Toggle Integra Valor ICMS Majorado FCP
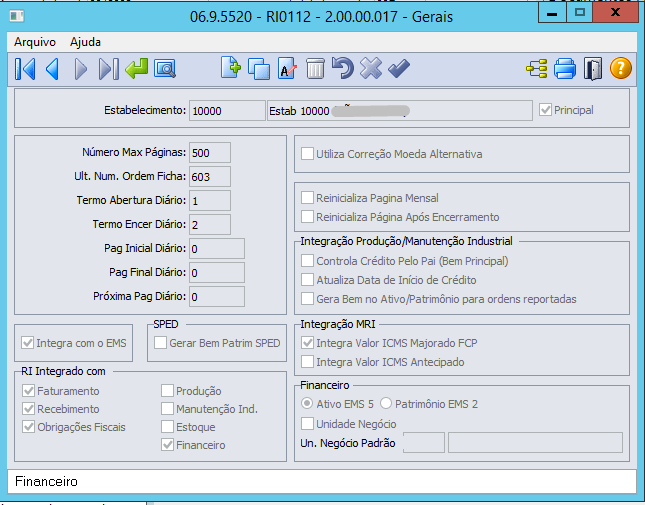The image size is (645, 505). pos(307,343)
